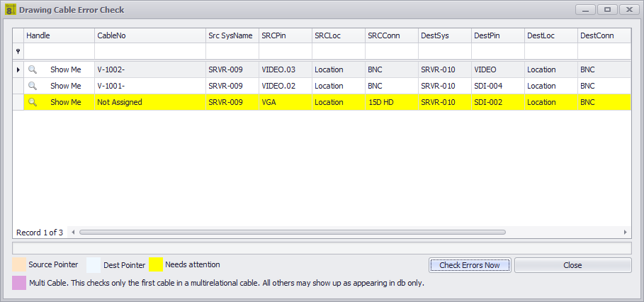644x302 pixels.
Task: Click CableNo filter input field
Action: click(x=150, y=51)
